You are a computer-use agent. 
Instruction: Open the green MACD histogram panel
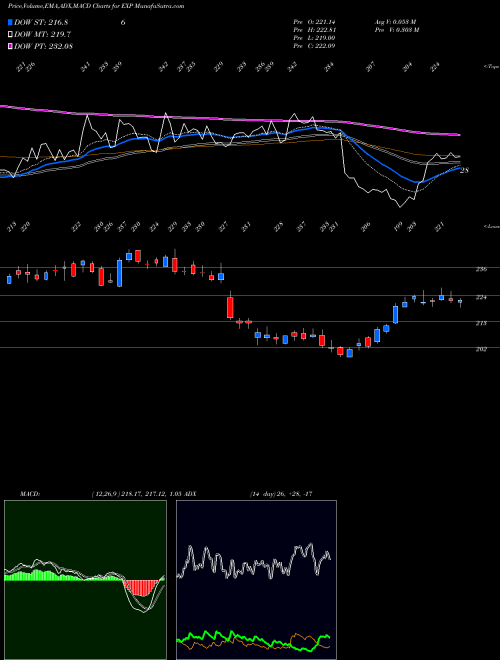pyautogui.click(x=85, y=580)
